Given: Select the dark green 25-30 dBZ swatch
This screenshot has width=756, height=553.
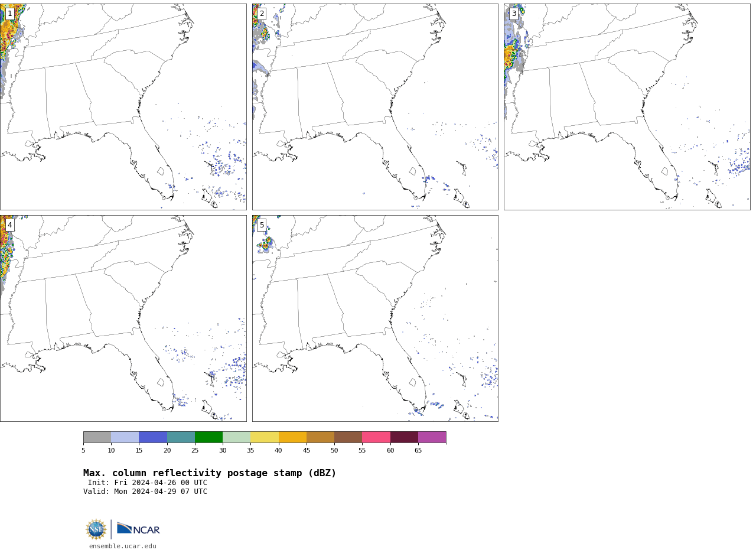Looking at the screenshot, I should [x=208, y=437].
